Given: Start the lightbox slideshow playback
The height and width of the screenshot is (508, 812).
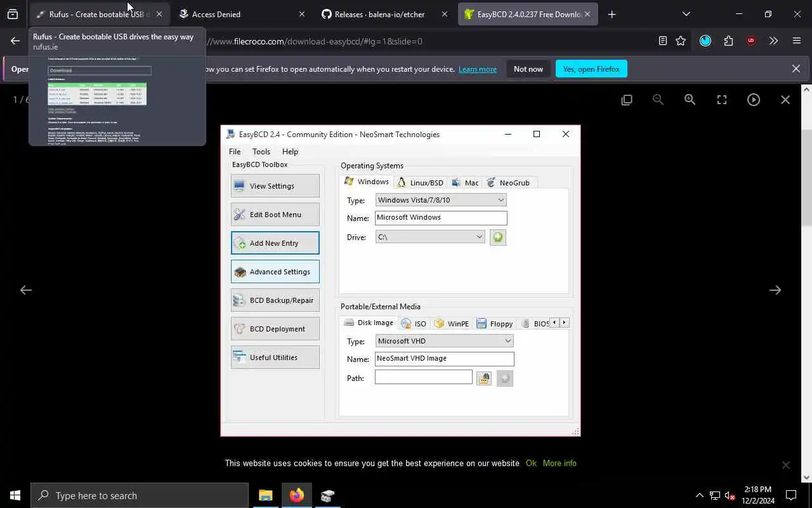Looking at the screenshot, I should tap(754, 100).
